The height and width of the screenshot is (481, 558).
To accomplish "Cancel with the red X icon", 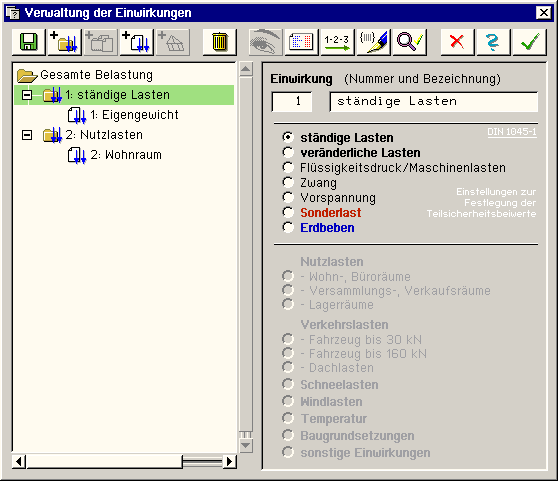I will [x=457, y=42].
